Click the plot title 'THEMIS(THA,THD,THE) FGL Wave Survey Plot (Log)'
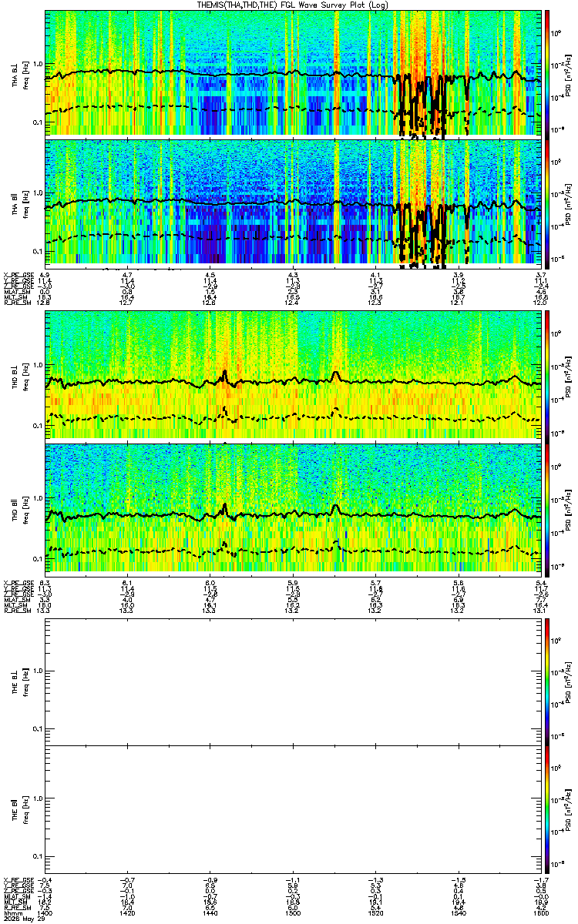The width and height of the screenshot is (578, 924). (294, 5)
